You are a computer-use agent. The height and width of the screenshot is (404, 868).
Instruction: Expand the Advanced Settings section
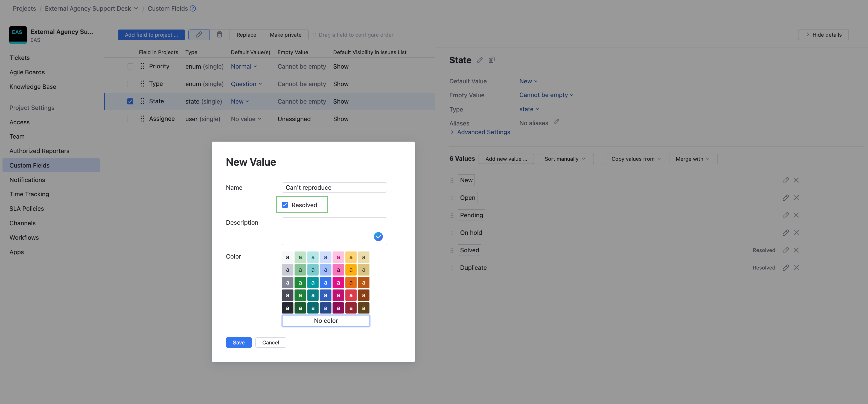483,132
